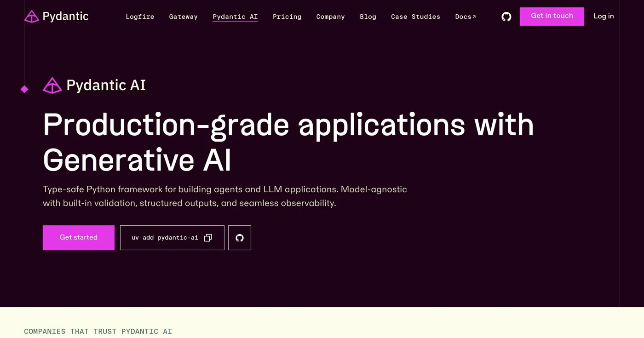Open Case Studies in navigation
This screenshot has height=338, width=644.
point(415,17)
